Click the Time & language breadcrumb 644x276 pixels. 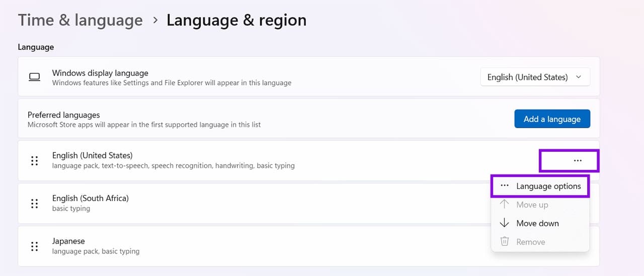80,20
